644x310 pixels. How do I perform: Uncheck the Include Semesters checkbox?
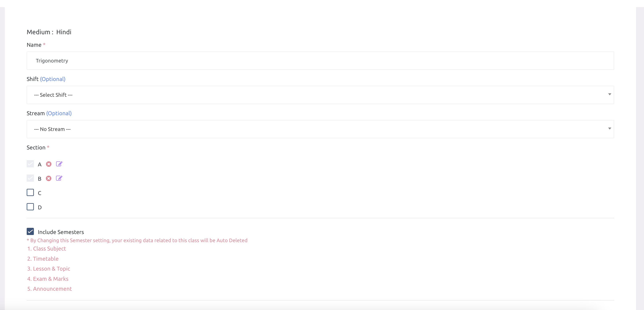(30, 232)
